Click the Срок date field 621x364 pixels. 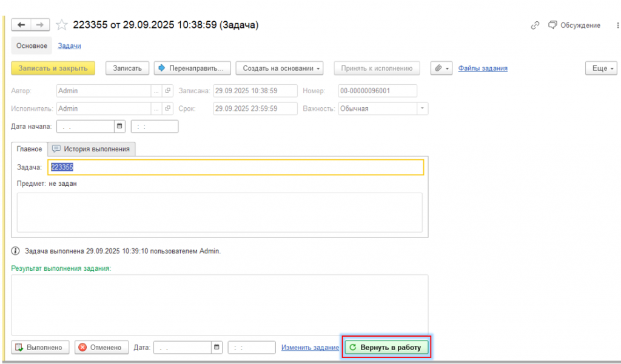pos(255,108)
